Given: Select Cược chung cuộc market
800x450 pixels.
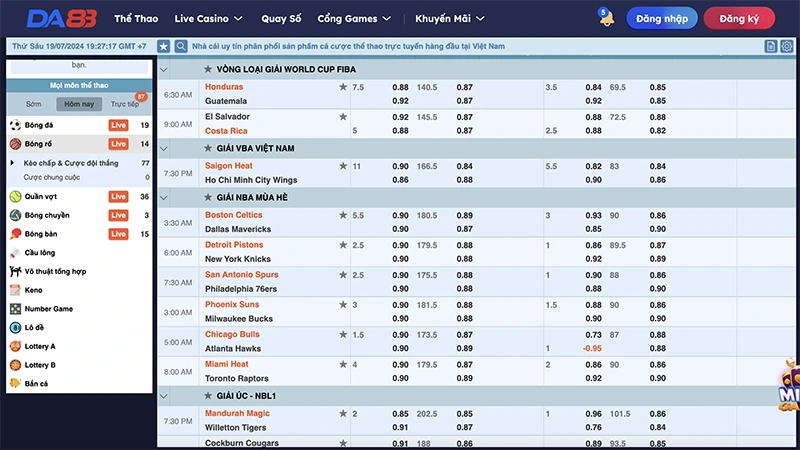Looking at the screenshot, I should [52, 178].
